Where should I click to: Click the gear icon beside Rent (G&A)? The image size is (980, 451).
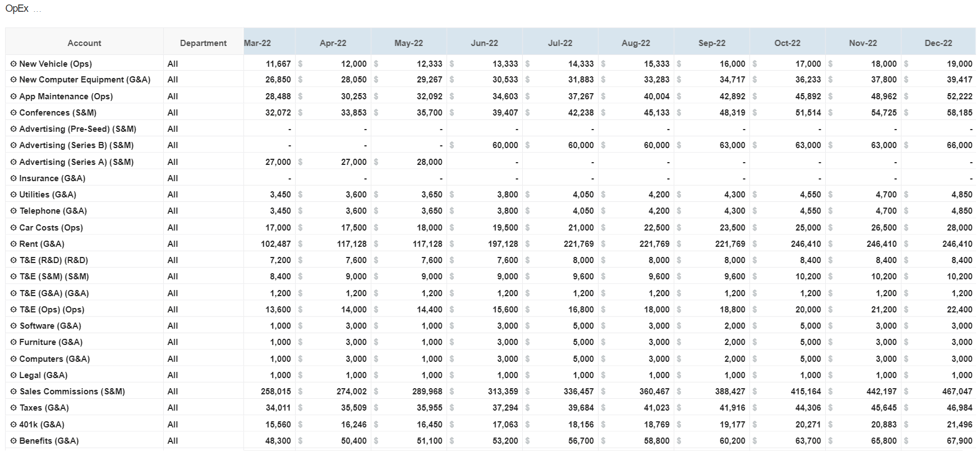13,244
